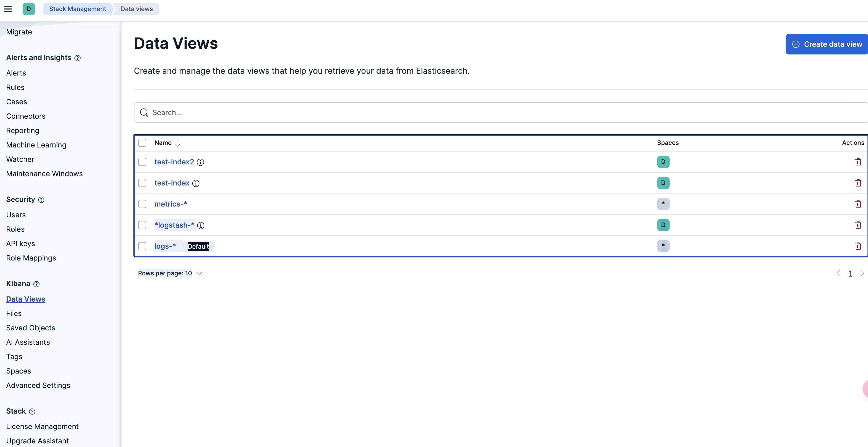
Task: Open Data views breadcrumb
Action: pos(137,9)
